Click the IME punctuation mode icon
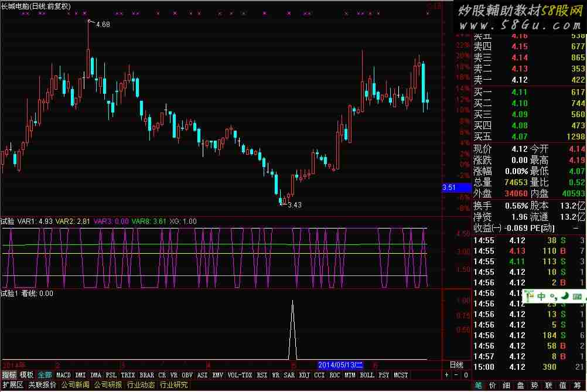This screenshot has height=392, width=587. [x=553, y=298]
